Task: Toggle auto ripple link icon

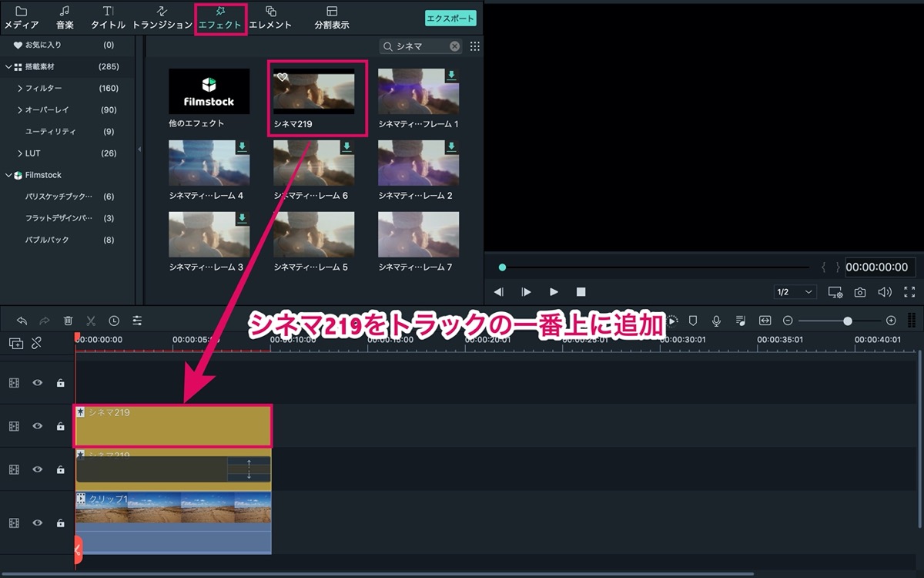Action: point(36,344)
